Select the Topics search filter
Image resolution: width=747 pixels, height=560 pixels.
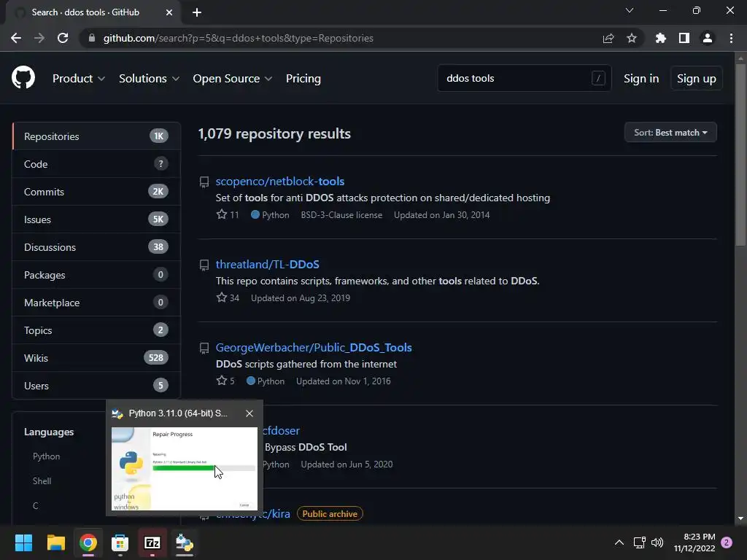96,330
